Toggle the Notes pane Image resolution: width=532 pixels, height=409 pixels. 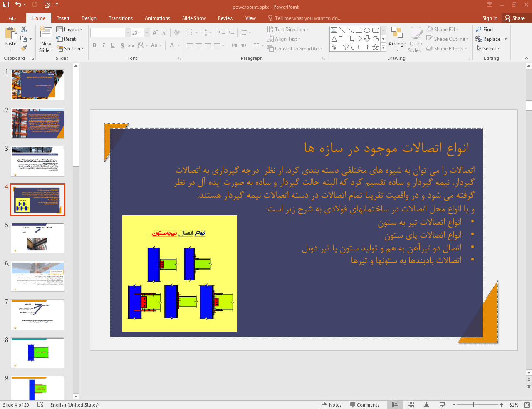tap(332, 405)
